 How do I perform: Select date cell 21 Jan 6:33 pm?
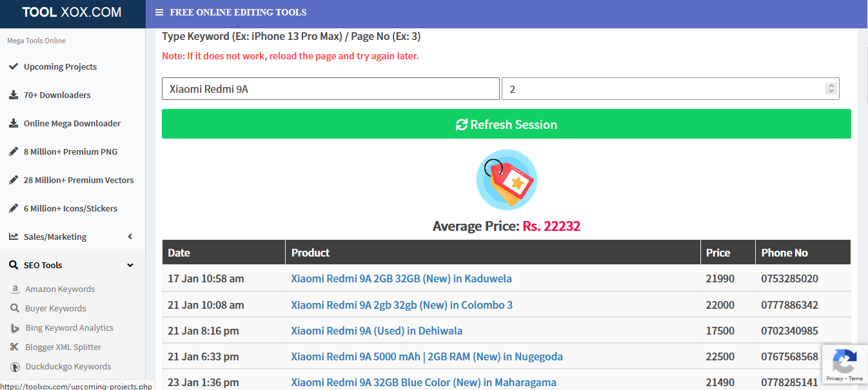[x=203, y=356]
